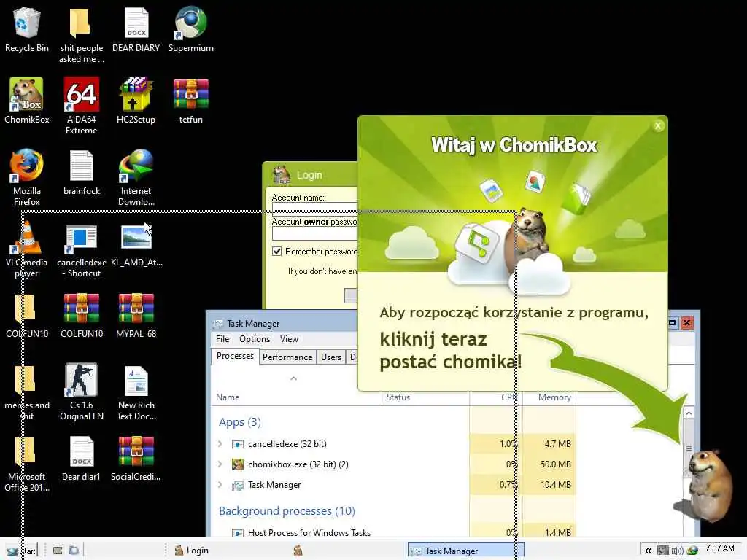747x560 pixels.
Task: Select the brainfuck text file
Action: [x=82, y=172]
